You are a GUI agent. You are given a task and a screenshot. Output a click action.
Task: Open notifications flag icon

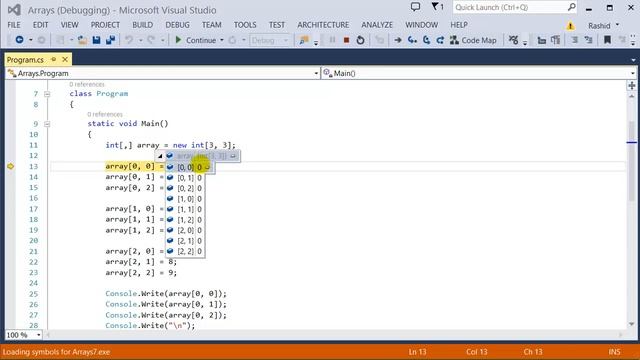click(437, 7)
